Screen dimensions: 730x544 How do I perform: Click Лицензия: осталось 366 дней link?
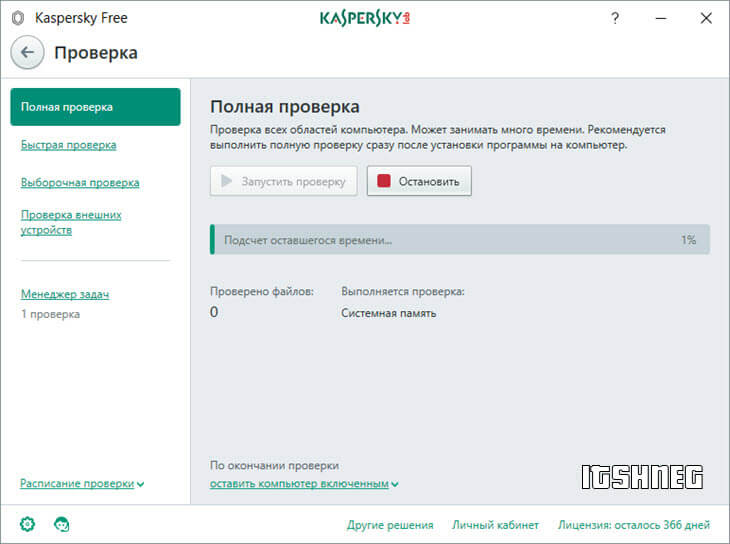click(634, 525)
